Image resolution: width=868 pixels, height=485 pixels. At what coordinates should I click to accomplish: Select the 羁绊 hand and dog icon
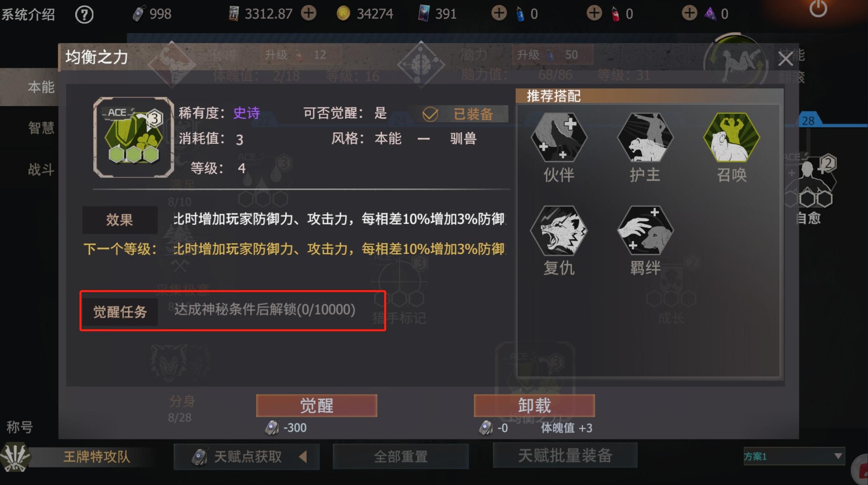point(645,230)
